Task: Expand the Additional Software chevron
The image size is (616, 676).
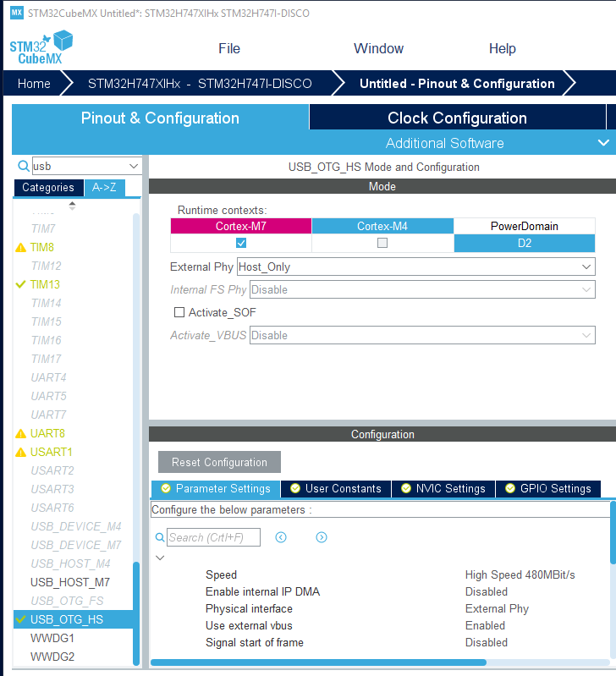Action: [603, 143]
